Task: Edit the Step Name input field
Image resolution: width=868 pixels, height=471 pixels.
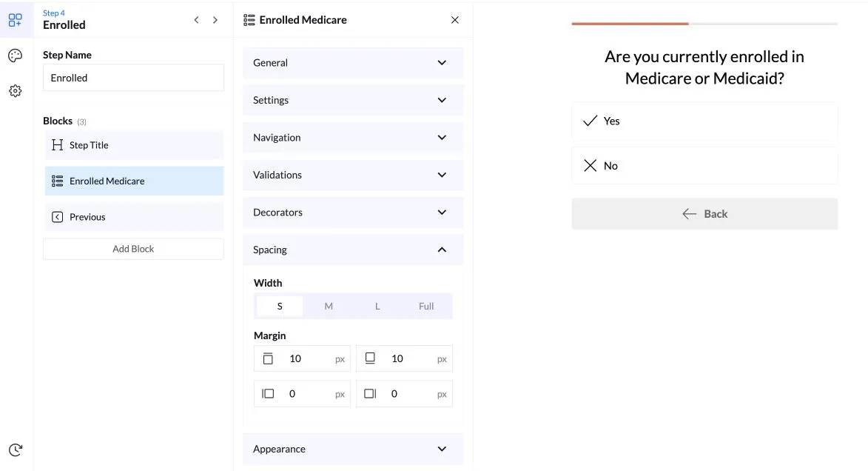Action: tap(133, 78)
